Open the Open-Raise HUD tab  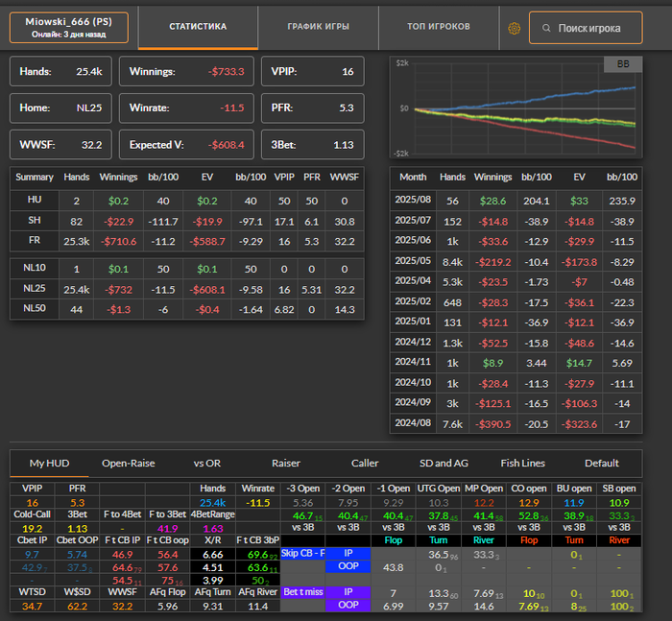pos(128,463)
